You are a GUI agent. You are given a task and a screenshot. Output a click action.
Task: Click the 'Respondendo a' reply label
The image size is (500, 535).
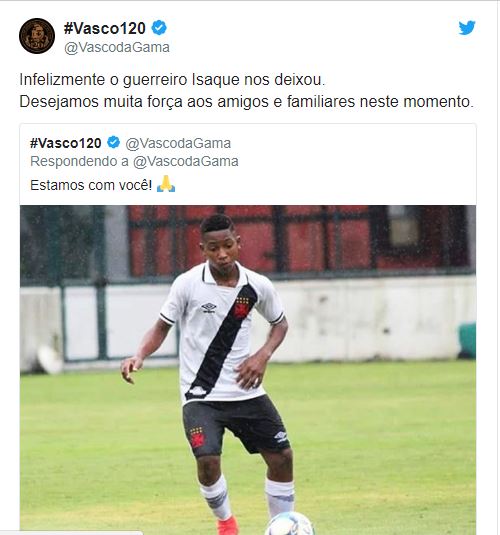point(79,161)
